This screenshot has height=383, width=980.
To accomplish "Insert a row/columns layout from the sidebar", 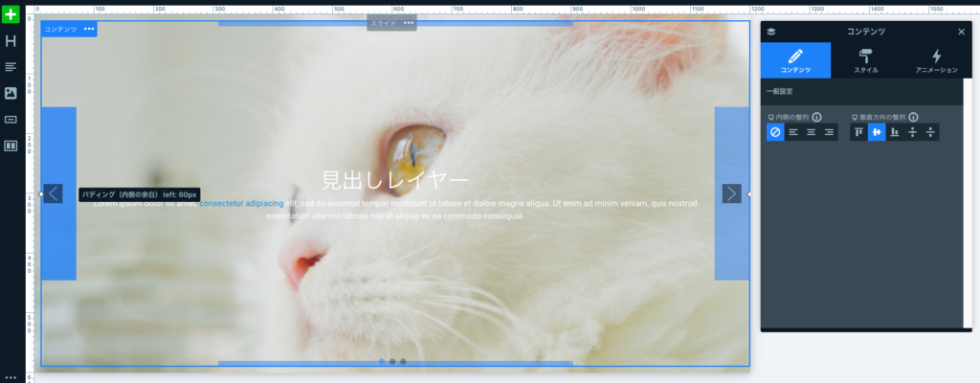I will click(11, 146).
